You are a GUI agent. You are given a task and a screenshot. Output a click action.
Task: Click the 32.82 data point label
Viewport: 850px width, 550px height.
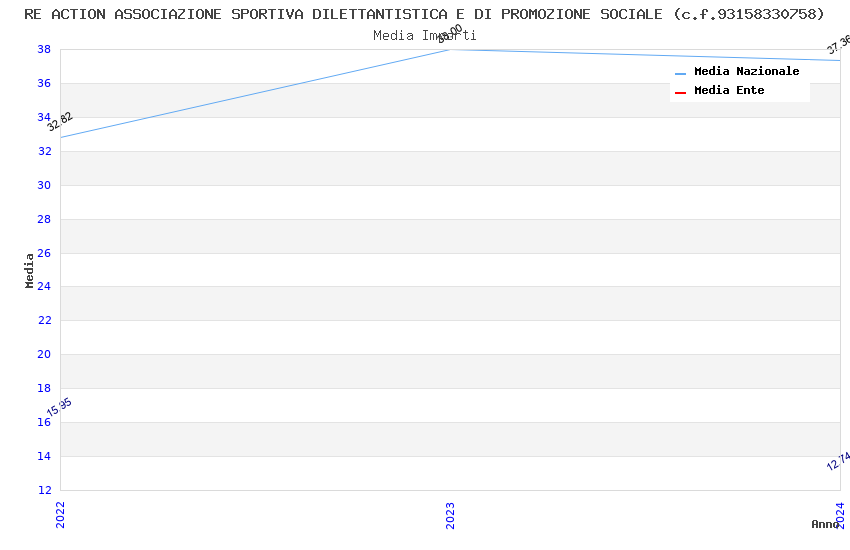click(x=60, y=122)
